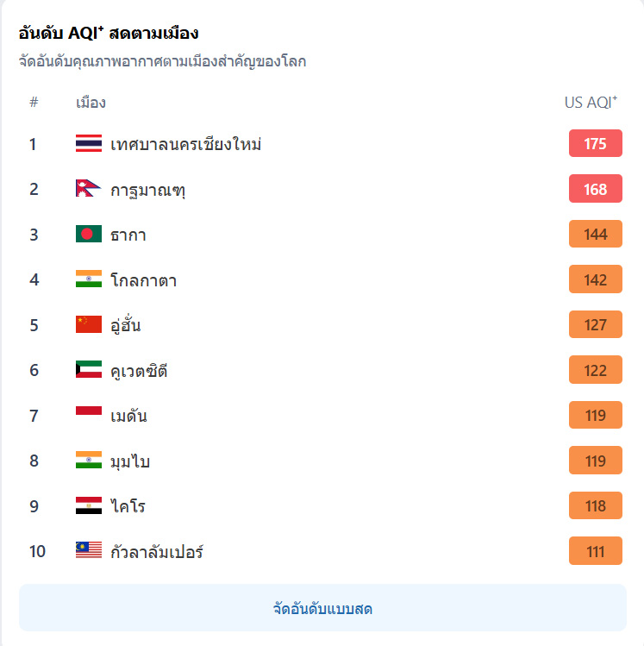Click the Kuwait flag icon
The width and height of the screenshot is (644, 646).
point(89,369)
